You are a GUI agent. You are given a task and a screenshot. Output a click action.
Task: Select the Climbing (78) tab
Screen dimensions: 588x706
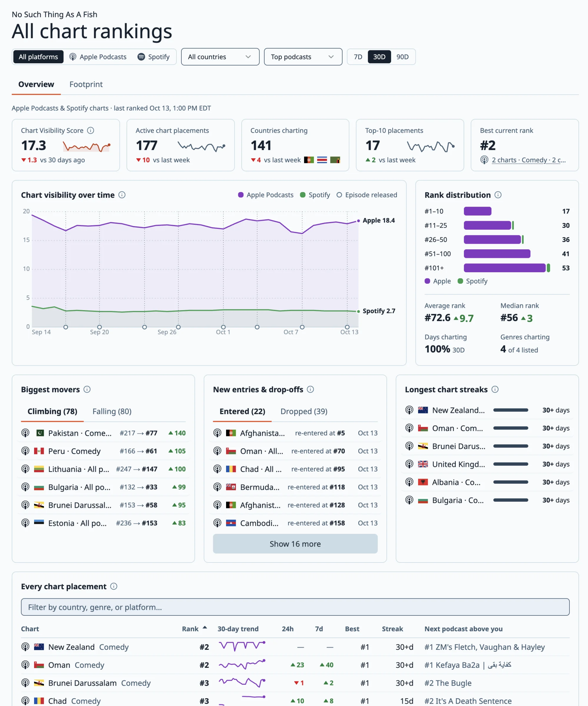(x=52, y=411)
